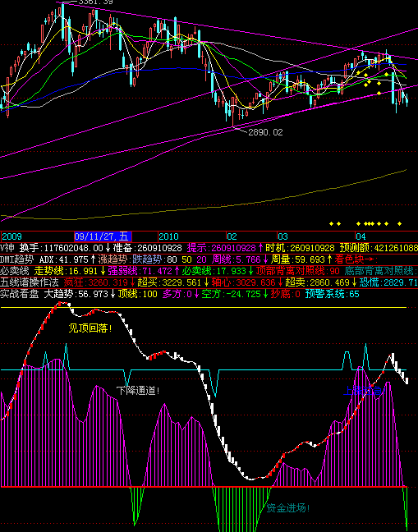This screenshot has width=418, height=532.
Task: Click the V神 indicator name
Action: point(7,248)
